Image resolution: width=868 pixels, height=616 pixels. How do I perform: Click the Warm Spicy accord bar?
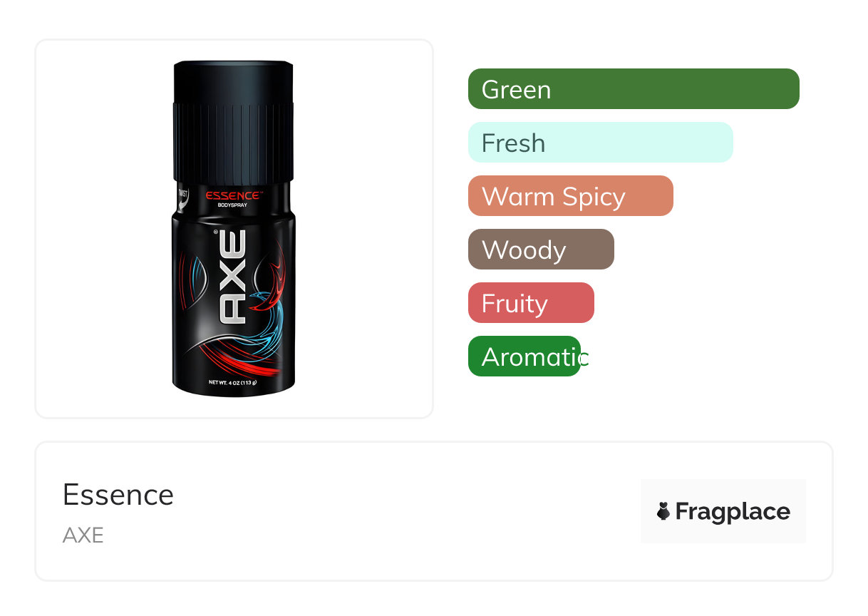pos(571,196)
